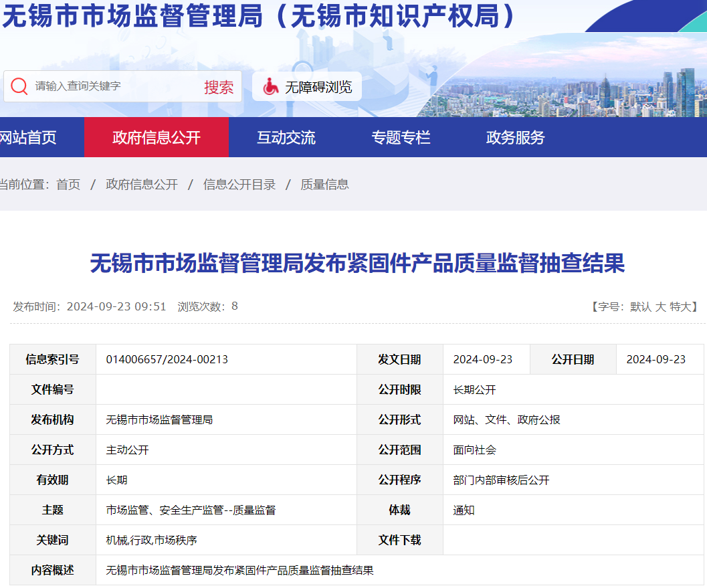Set font size to 默认

pyautogui.click(x=641, y=307)
